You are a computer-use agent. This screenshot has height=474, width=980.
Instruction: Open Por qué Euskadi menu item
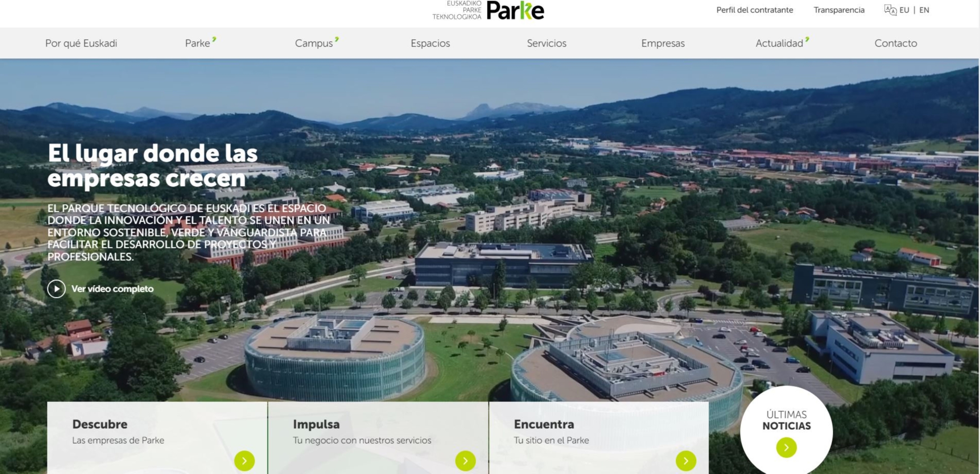click(81, 43)
